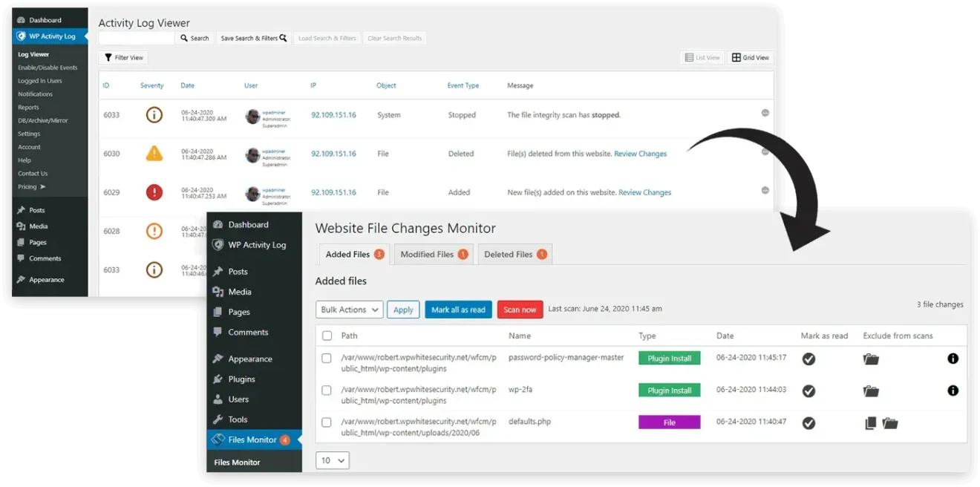The width and height of the screenshot is (980, 487).
Task: Click IP 92.109.151.16 in event 6033 row
Action: pyautogui.click(x=333, y=115)
